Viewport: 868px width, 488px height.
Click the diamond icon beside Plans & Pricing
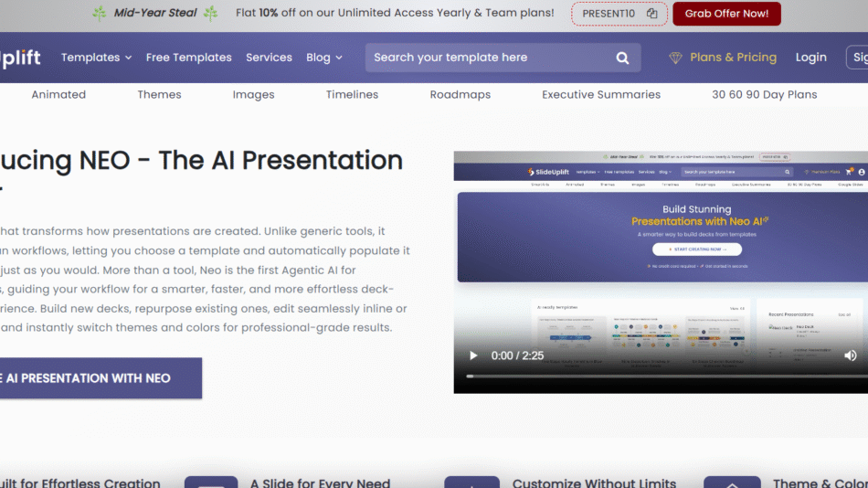(x=675, y=58)
